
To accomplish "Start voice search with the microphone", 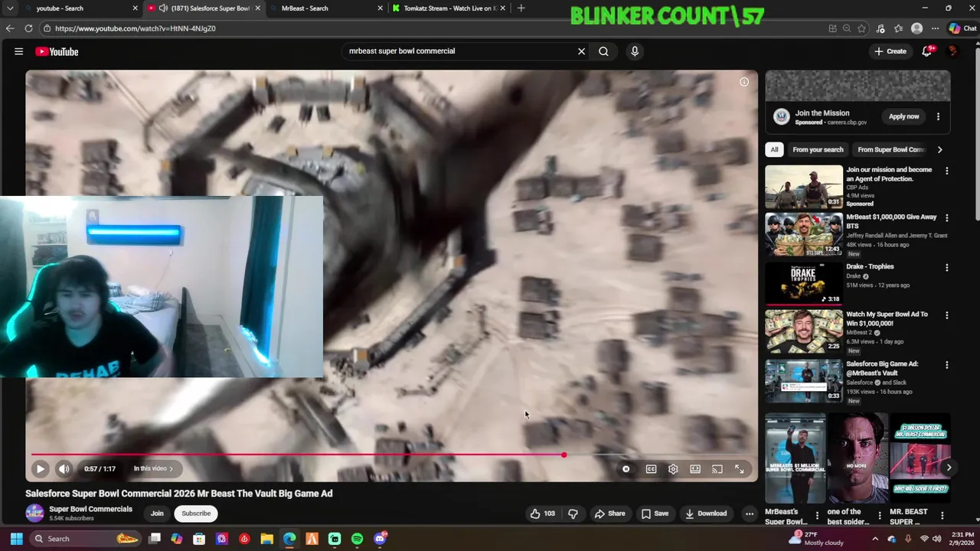I will coord(634,51).
